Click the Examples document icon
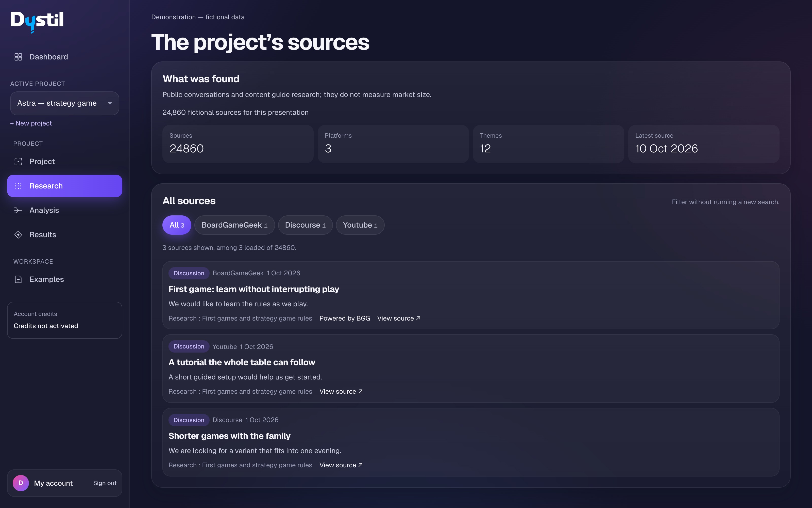 tap(18, 279)
